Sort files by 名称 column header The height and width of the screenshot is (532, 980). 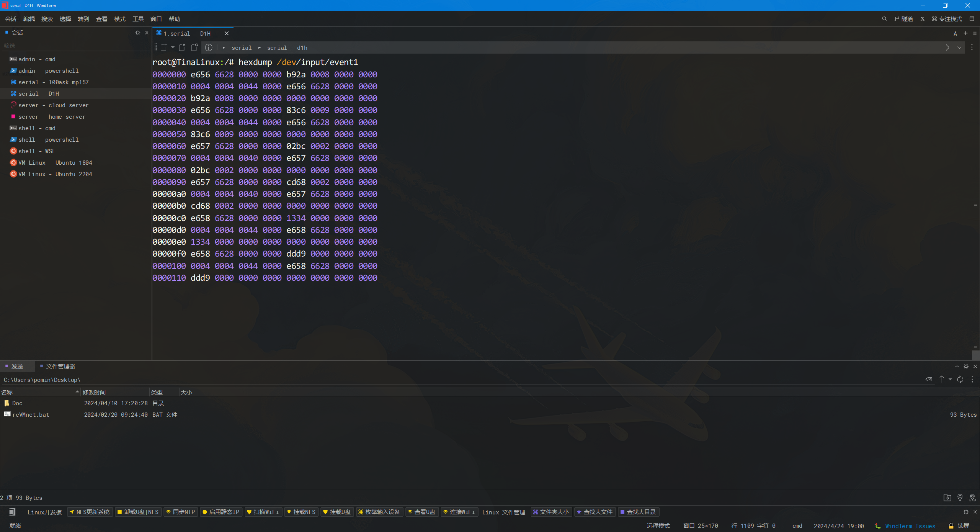click(x=40, y=392)
